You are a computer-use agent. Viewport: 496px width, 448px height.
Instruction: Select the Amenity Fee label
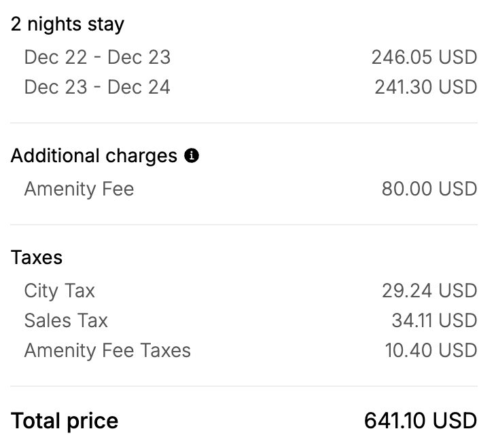click(79, 188)
